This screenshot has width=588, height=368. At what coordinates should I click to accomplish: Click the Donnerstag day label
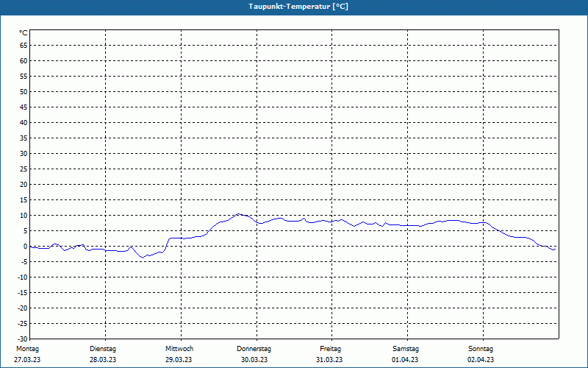click(254, 349)
